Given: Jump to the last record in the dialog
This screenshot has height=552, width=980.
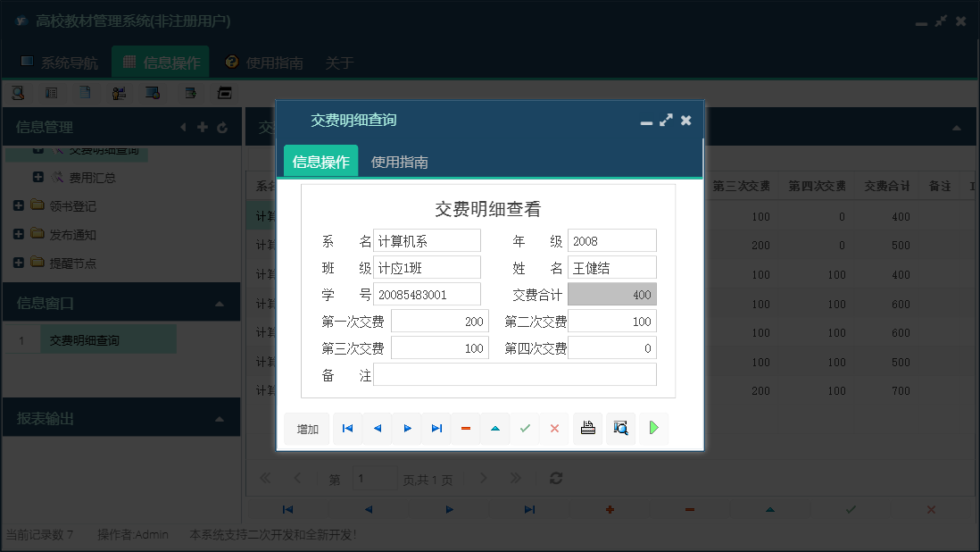Looking at the screenshot, I should point(436,429).
